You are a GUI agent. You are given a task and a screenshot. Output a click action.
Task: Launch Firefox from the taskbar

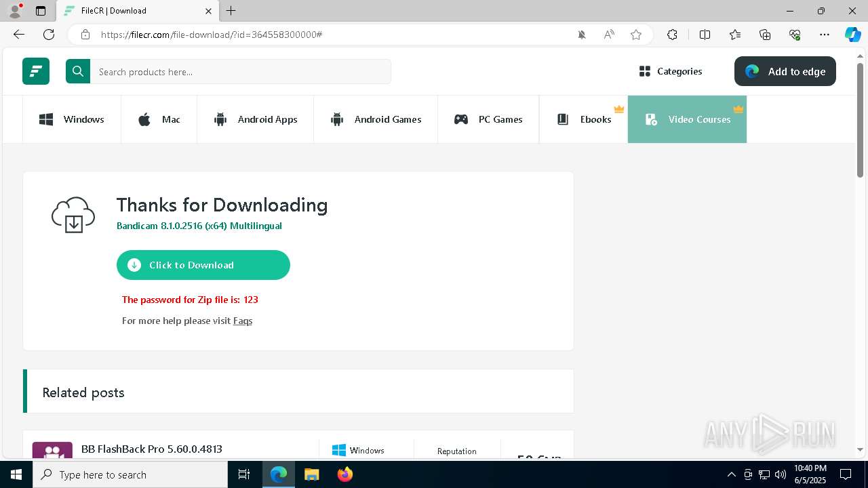pyautogui.click(x=345, y=474)
